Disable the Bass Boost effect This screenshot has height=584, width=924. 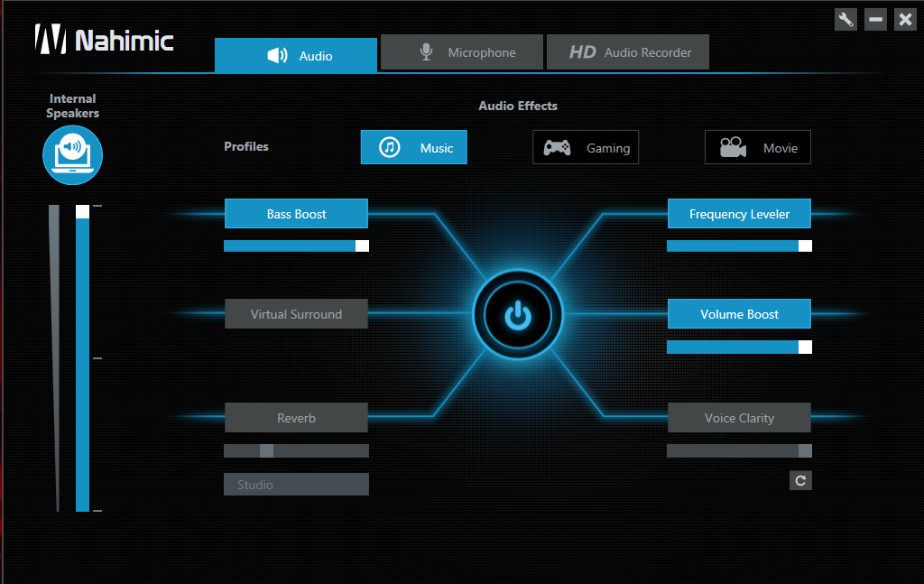tap(296, 214)
